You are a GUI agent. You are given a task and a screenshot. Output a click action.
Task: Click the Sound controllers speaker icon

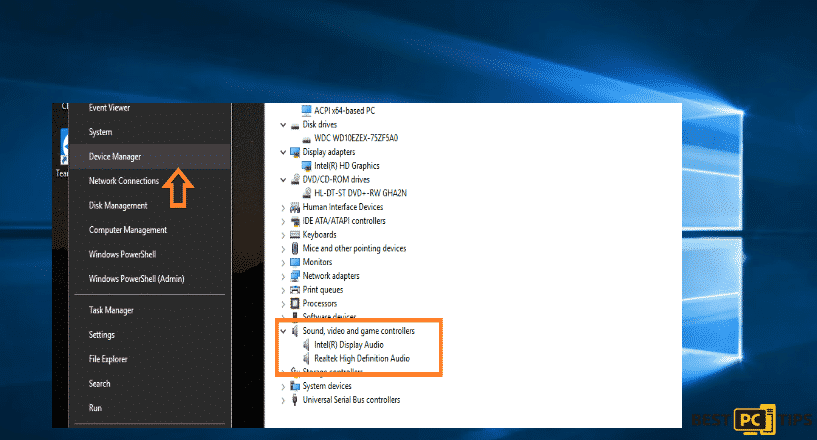pyautogui.click(x=295, y=331)
